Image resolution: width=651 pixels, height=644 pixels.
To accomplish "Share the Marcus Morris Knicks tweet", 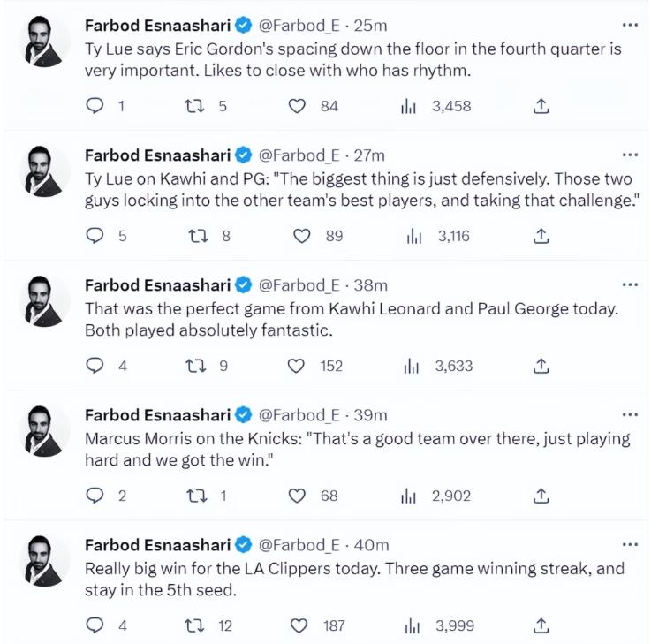I will [541, 496].
